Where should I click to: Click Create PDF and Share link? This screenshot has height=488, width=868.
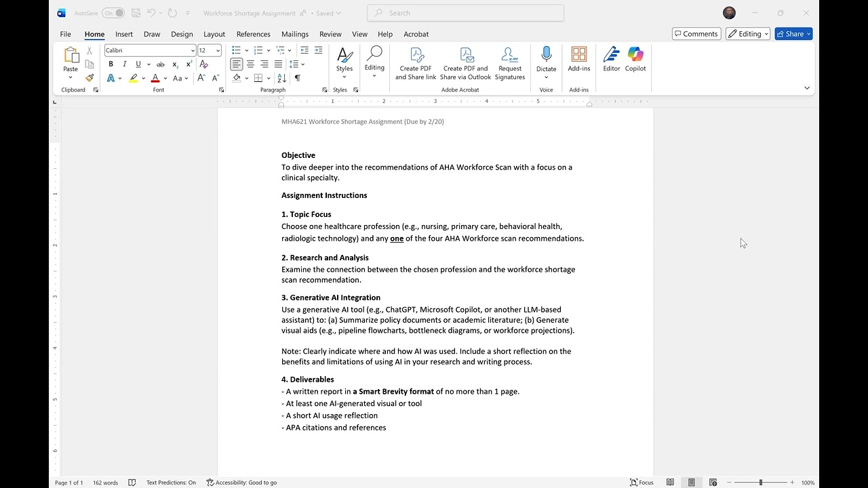tap(416, 64)
